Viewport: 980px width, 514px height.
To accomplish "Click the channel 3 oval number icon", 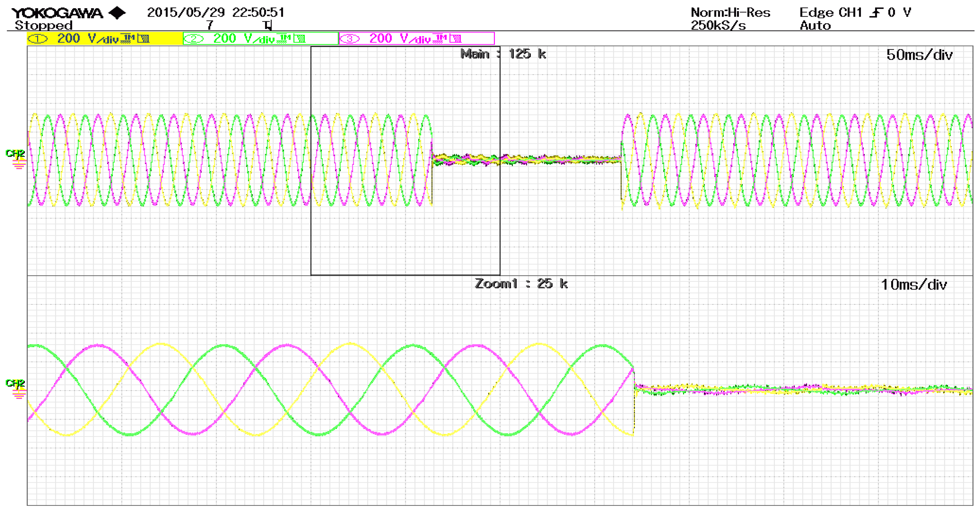I will (x=350, y=39).
